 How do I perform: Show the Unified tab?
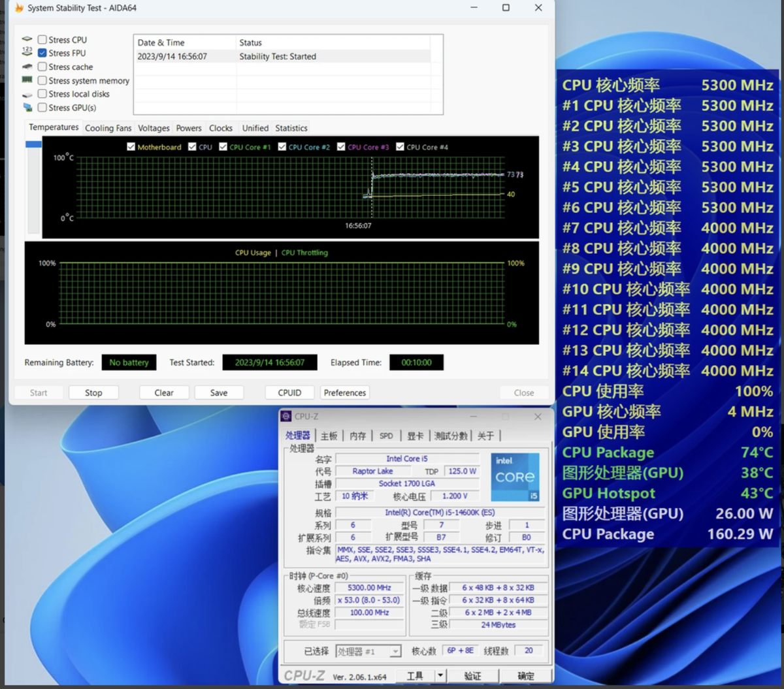point(255,128)
